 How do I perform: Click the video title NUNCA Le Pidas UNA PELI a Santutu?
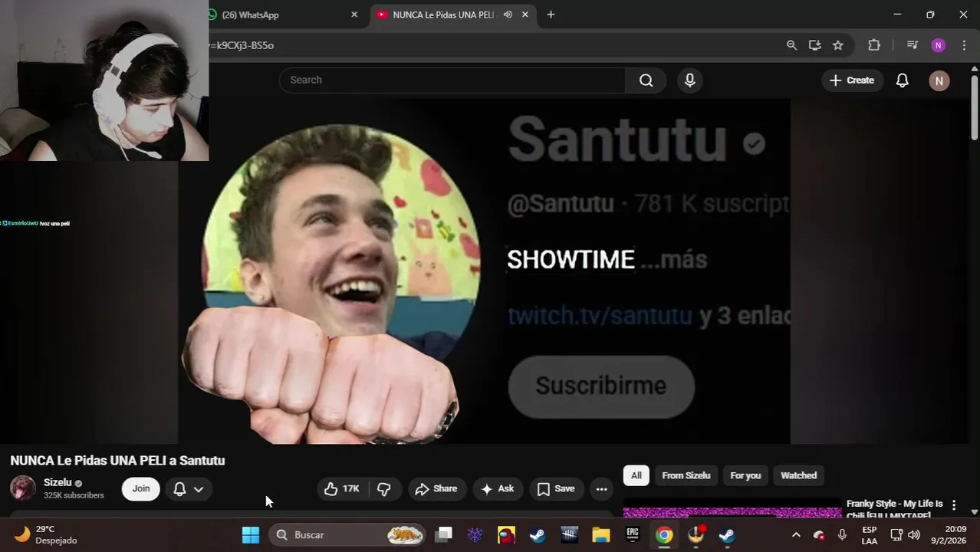(x=117, y=461)
